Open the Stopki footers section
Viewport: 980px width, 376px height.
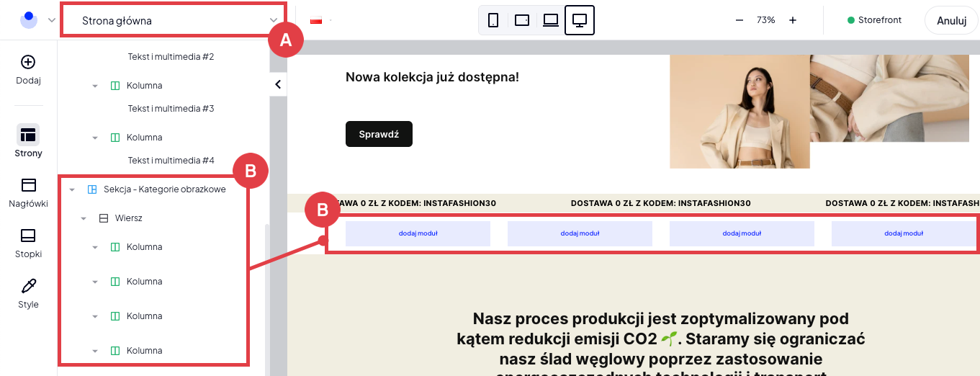click(29, 243)
